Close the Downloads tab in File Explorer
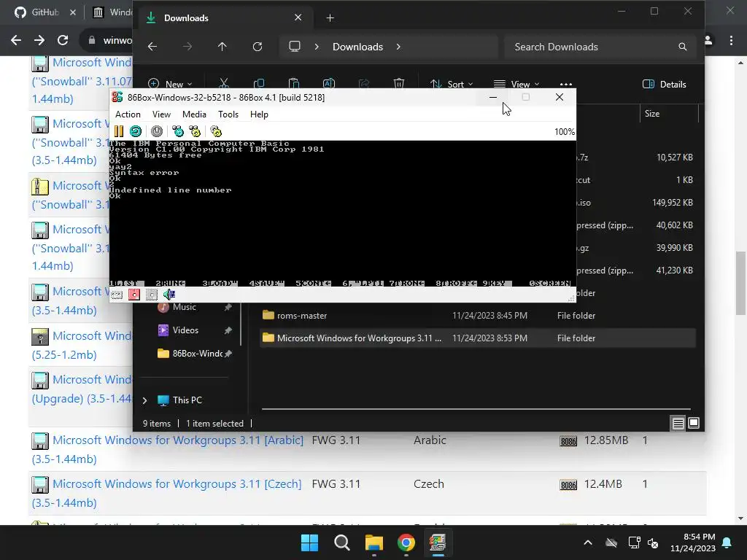Image resolution: width=747 pixels, height=560 pixels. [x=298, y=17]
